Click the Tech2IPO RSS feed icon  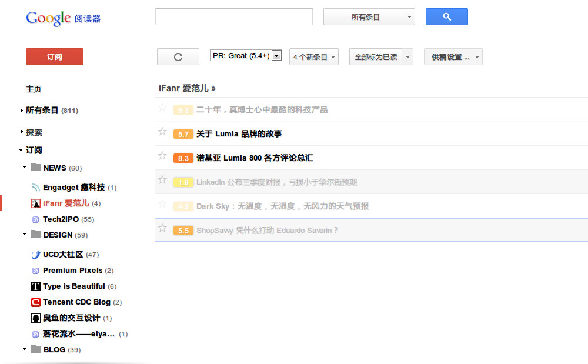tap(36, 220)
